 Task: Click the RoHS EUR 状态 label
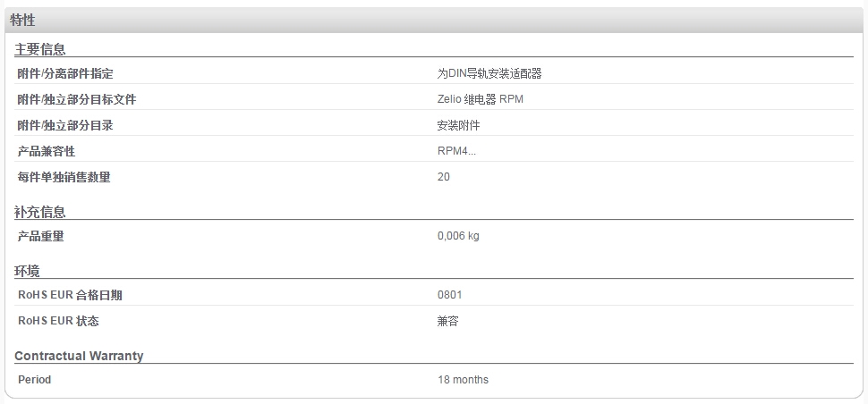58,321
